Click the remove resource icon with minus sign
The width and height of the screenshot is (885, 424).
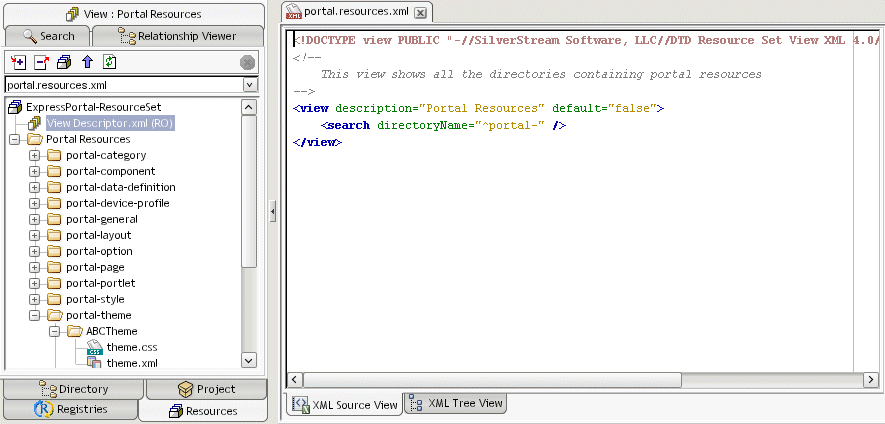[x=41, y=62]
